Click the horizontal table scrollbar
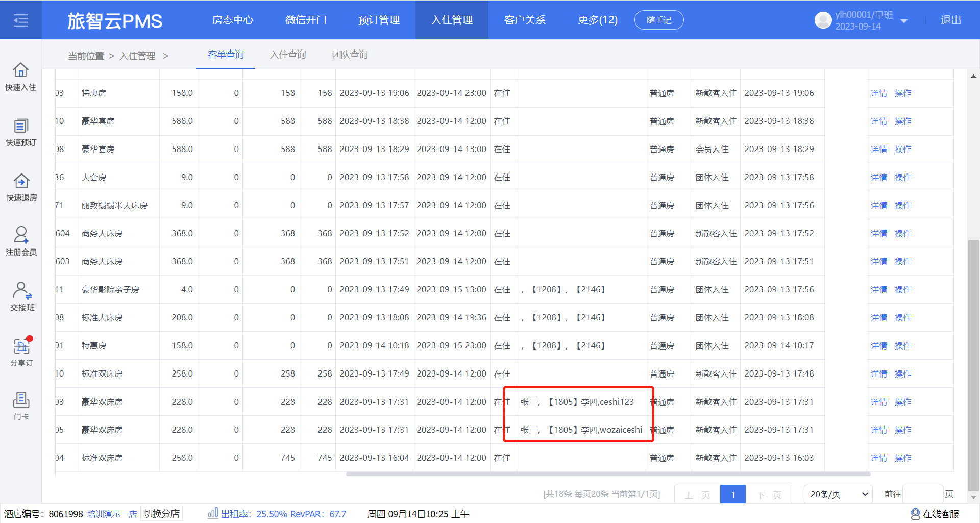This screenshot has width=980, height=523. [x=608, y=474]
